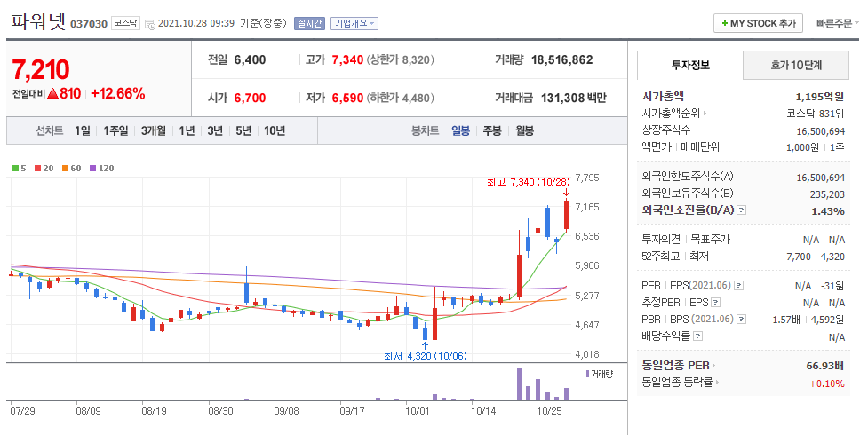Open 시가총액순위 link
The height and width of the screenshot is (435, 868).
point(673,114)
